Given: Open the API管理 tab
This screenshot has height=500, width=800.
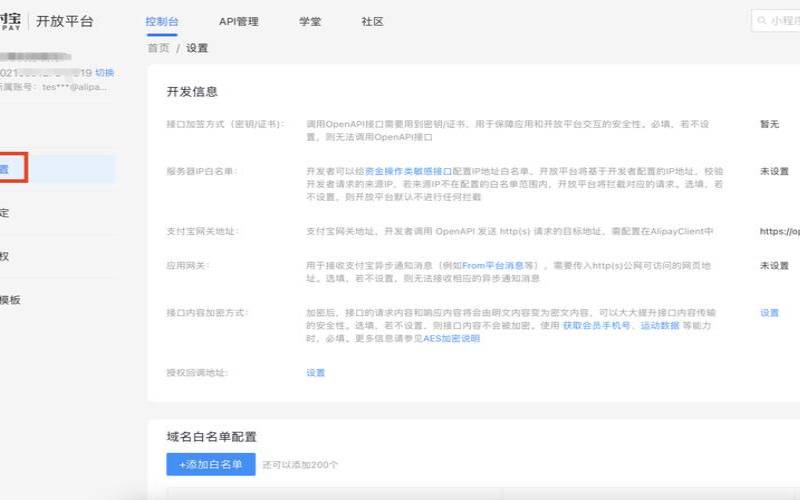Looking at the screenshot, I should coord(239,21).
